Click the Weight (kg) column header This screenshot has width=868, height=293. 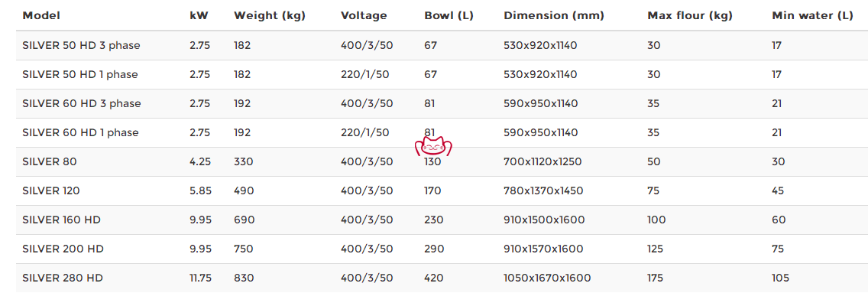click(270, 16)
